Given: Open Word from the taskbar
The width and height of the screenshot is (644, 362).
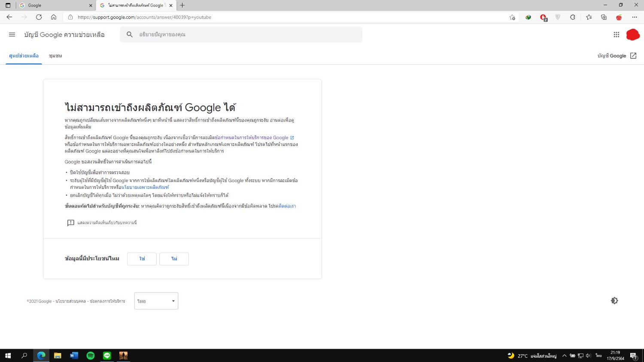Looking at the screenshot, I should [x=74, y=356].
